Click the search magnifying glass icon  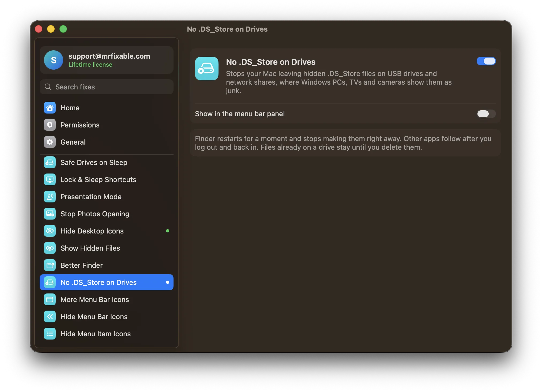click(x=48, y=87)
